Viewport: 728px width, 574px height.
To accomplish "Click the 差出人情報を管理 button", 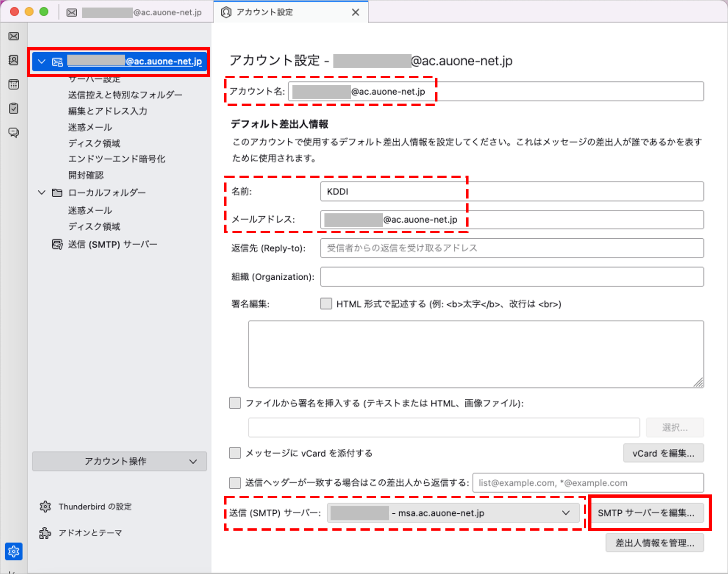I will (654, 542).
